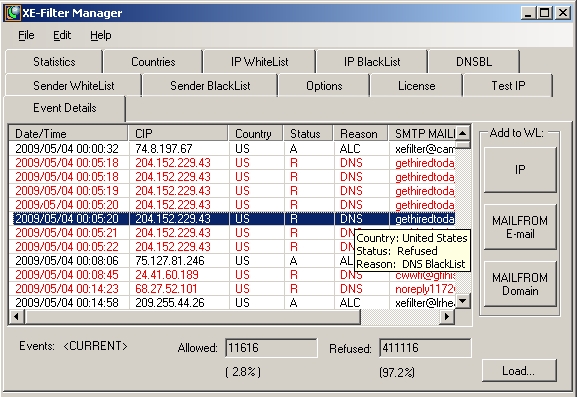Select the Event Details tab
Screen dimensions: 577x397
click(x=65, y=108)
